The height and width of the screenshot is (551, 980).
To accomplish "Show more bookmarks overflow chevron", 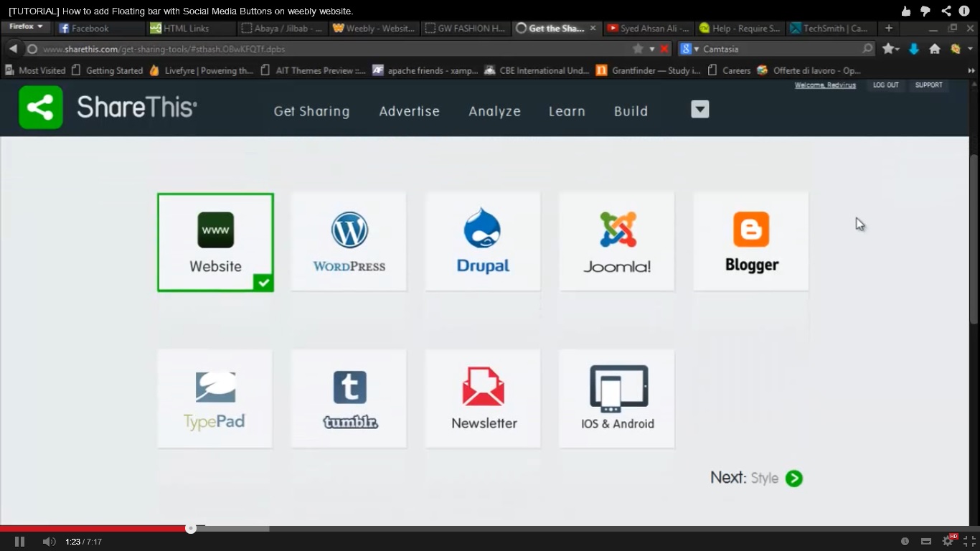I will coord(971,70).
